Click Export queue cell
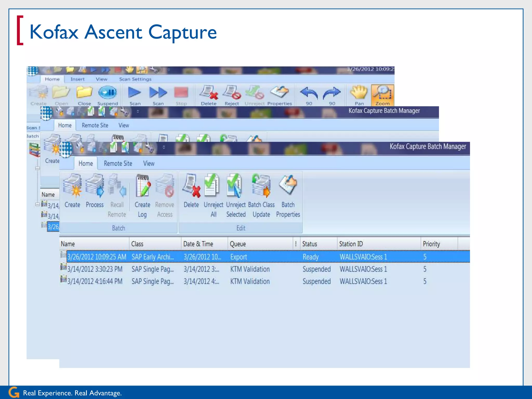This screenshot has width=532, height=399. click(x=238, y=257)
